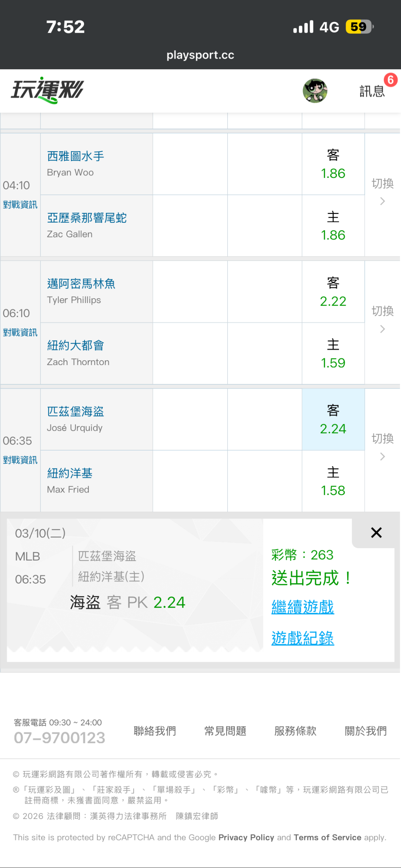The image size is (401, 868).
Task: Open 訊息 notifications with badge
Action: [x=372, y=91]
